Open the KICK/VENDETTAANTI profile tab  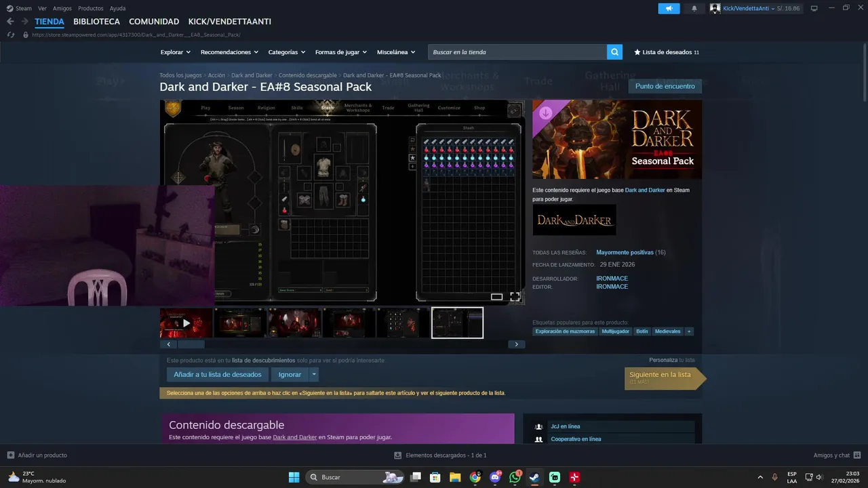[230, 22]
